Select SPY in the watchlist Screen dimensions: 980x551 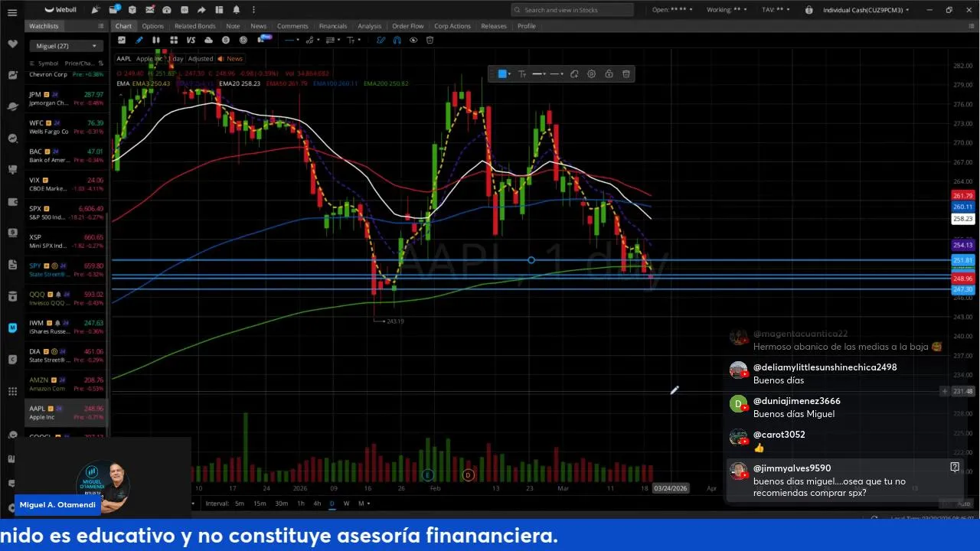tap(66, 269)
